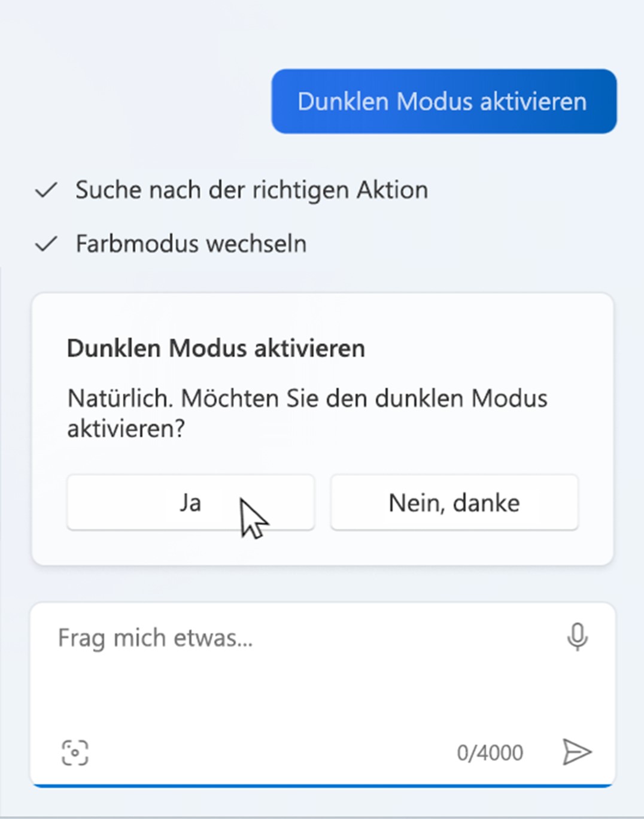Decline with the "Nein, danke" button
This screenshot has height=819, width=644.
click(454, 503)
